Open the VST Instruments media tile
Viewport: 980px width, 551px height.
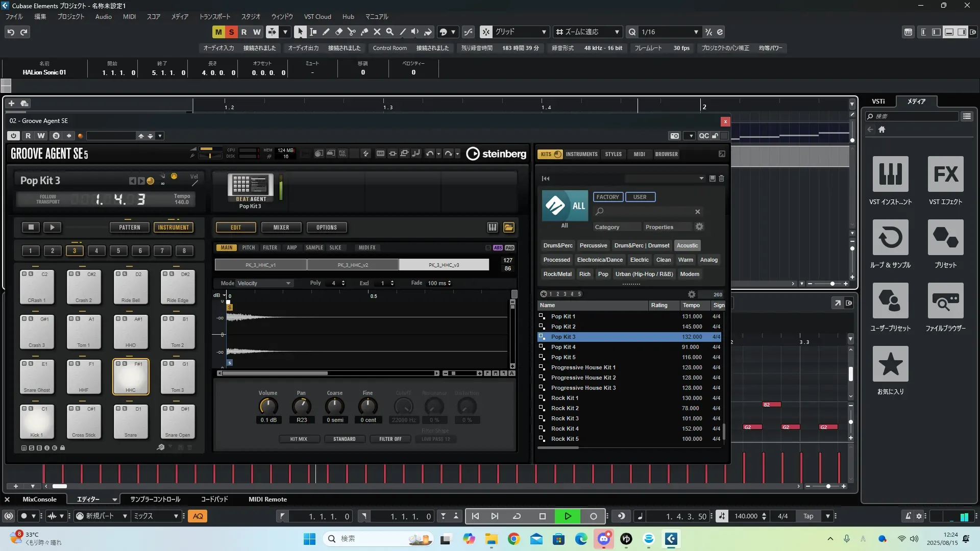pos(890,174)
